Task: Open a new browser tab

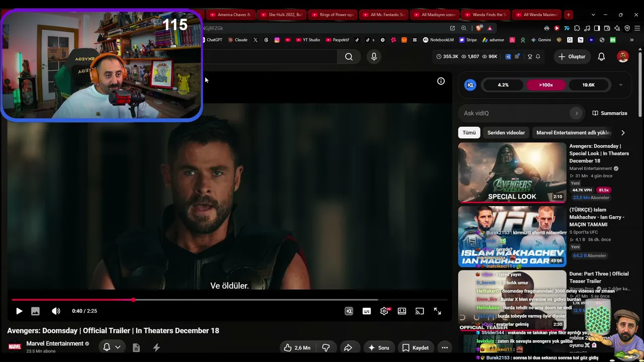Action: pyautogui.click(x=568, y=15)
